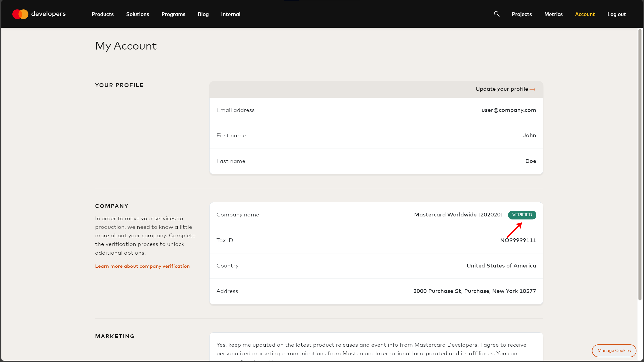Screen dimensions: 644x362
Task: Open the Solutions menu
Action: coord(138,14)
